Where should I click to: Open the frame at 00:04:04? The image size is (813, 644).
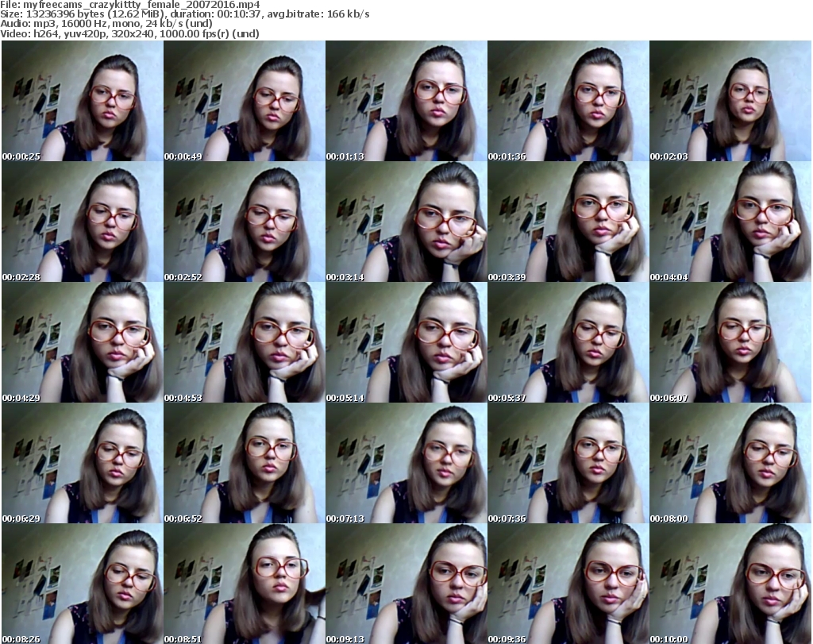tap(730, 222)
